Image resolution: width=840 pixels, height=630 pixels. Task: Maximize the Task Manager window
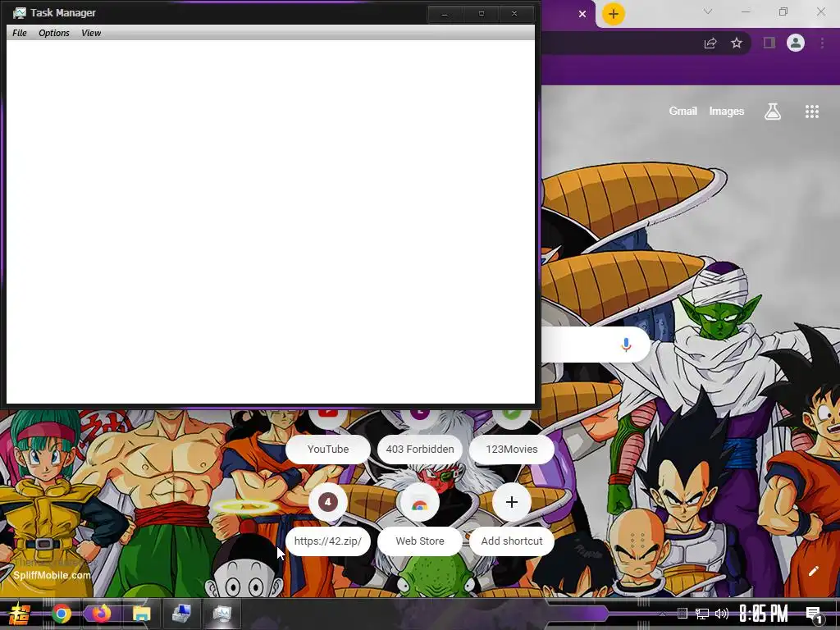point(481,14)
